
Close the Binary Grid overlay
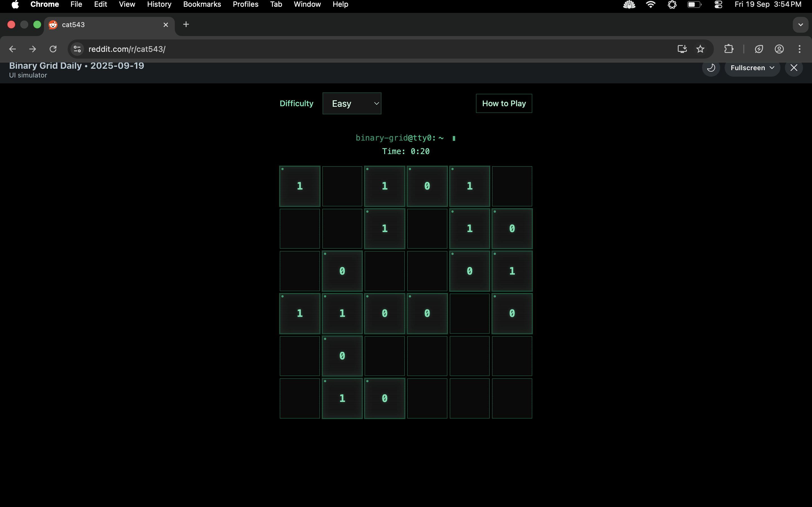coord(794,68)
